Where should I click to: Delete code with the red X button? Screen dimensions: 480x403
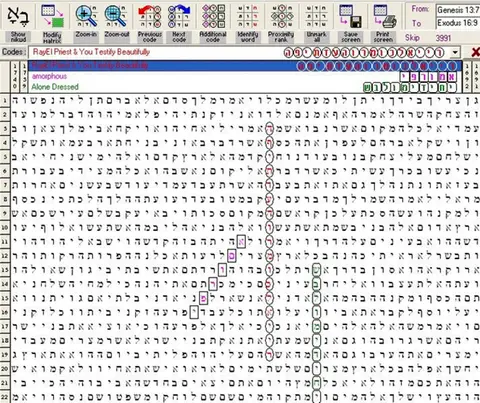pyautogui.click(x=475, y=52)
